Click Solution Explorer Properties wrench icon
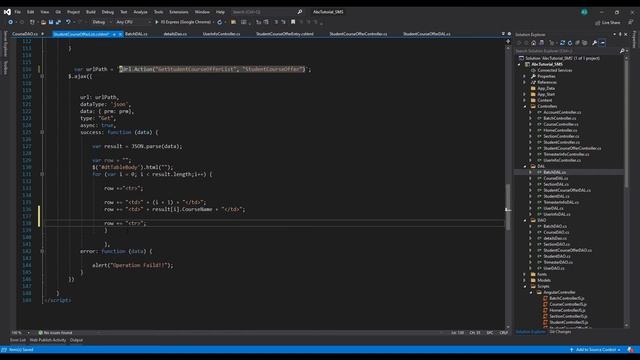640x360 pixels. (x=595, y=42)
